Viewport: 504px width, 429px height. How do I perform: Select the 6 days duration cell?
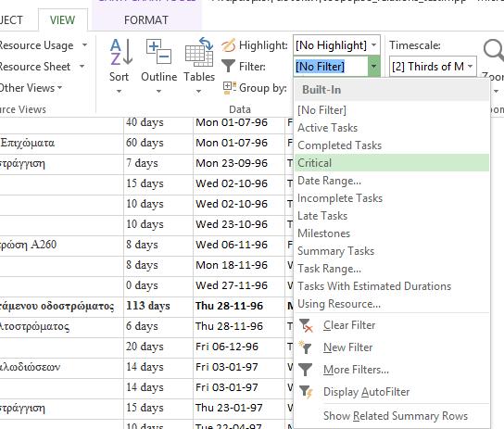[x=158, y=326]
